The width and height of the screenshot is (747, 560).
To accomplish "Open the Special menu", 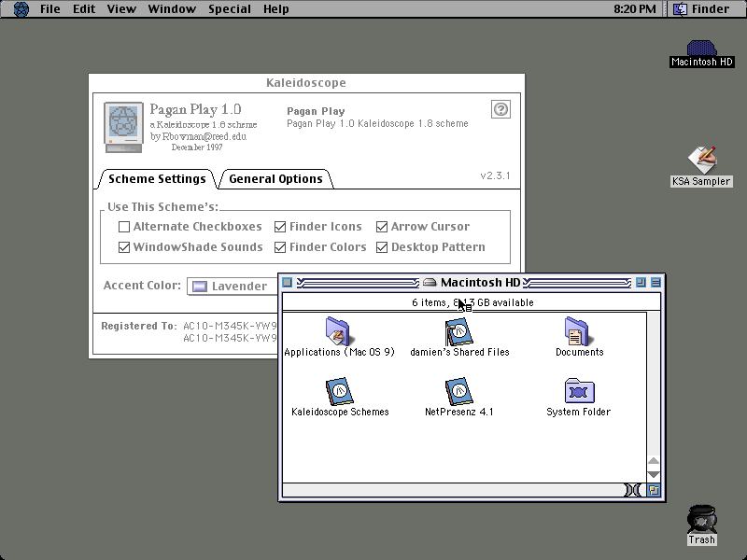I will click(x=230, y=9).
